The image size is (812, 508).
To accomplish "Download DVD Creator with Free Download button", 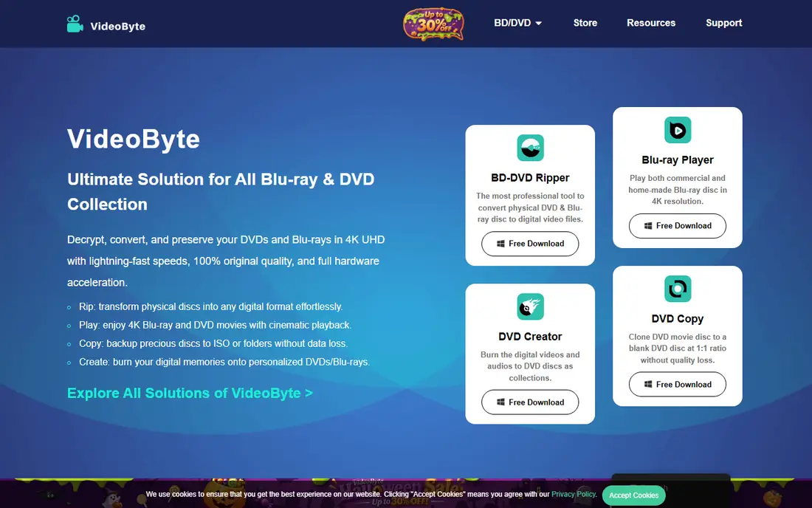I will [530, 402].
